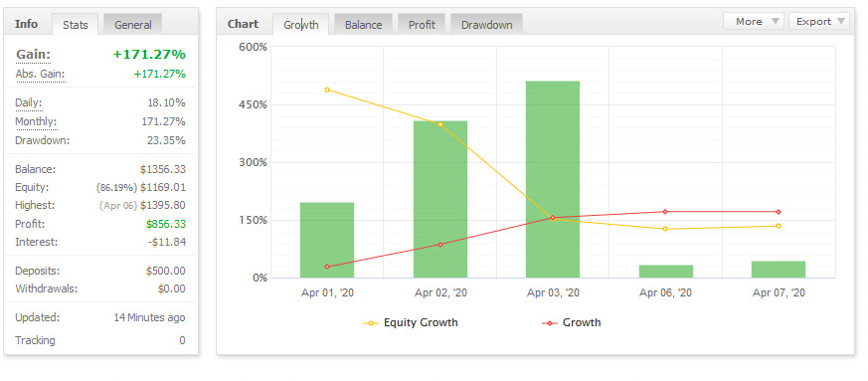Click the Abs. Gain label
Image resolution: width=868 pixels, height=381 pixels.
tap(40, 75)
